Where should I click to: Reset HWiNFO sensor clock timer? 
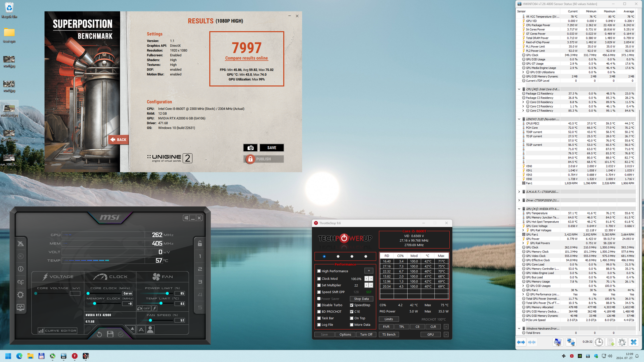(599, 342)
